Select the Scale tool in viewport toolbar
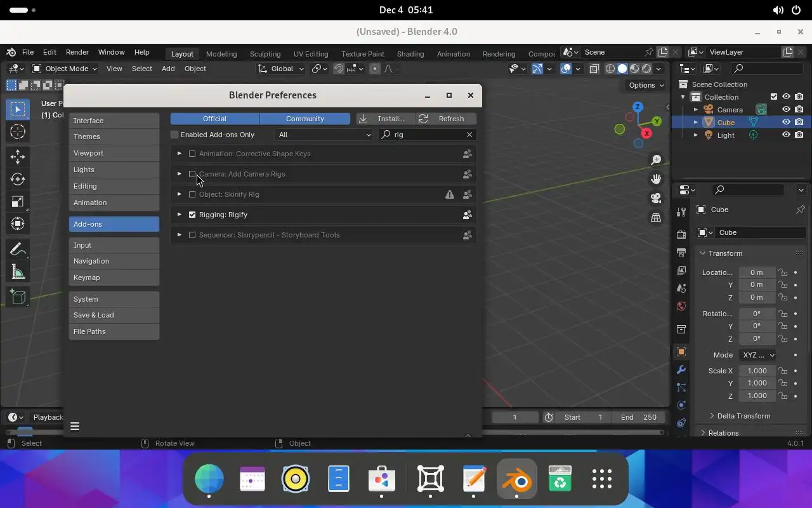The image size is (812, 508). pyautogui.click(x=18, y=202)
